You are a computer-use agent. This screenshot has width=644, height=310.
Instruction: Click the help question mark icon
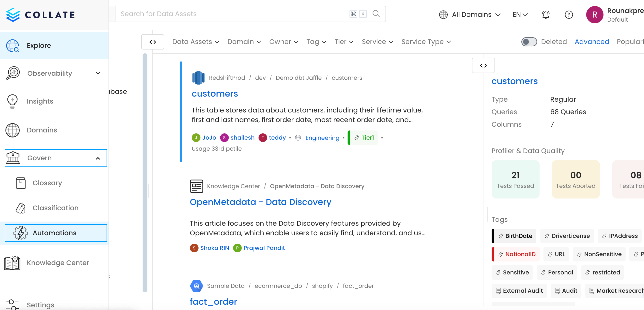[x=569, y=15]
